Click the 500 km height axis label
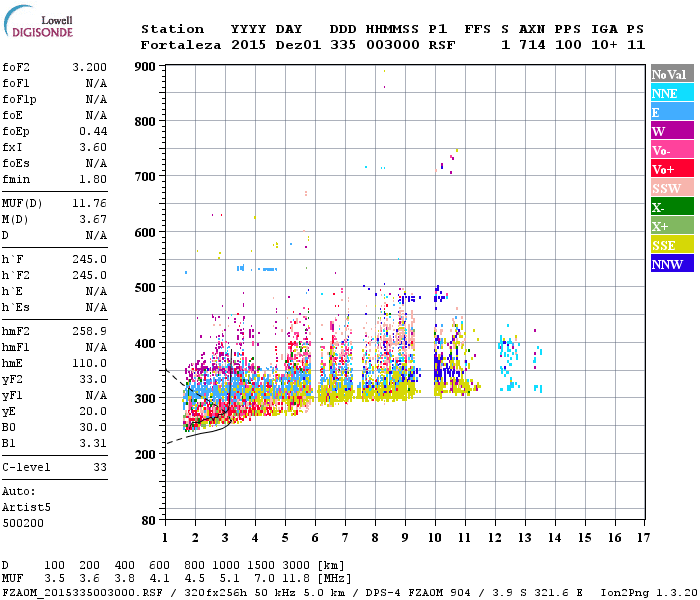 (145, 288)
